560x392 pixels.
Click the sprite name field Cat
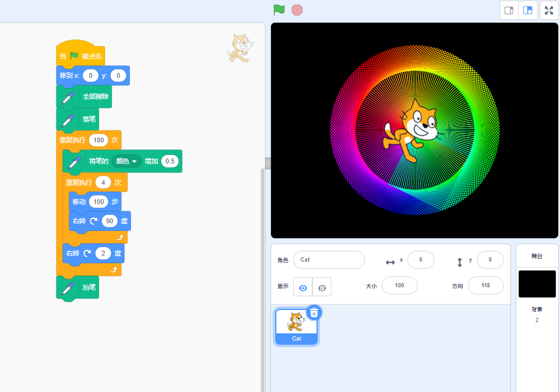pyautogui.click(x=329, y=260)
